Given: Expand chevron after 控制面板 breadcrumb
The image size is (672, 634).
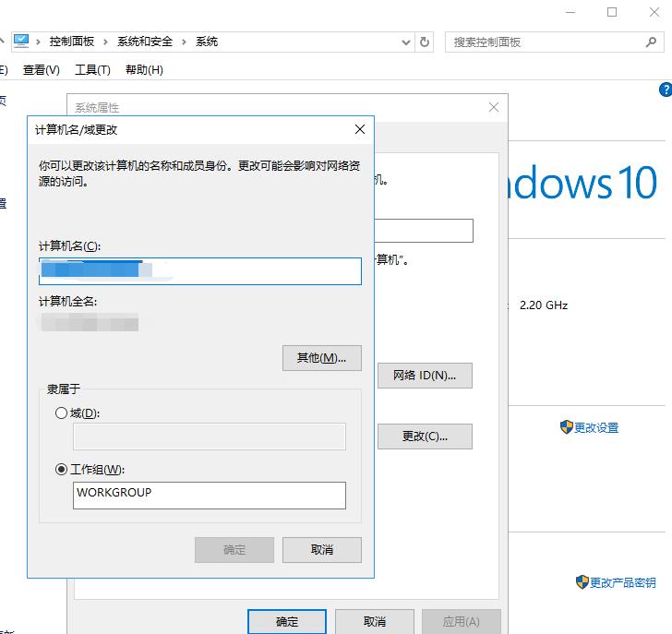Looking at the screenshot, I should (105, 42).
